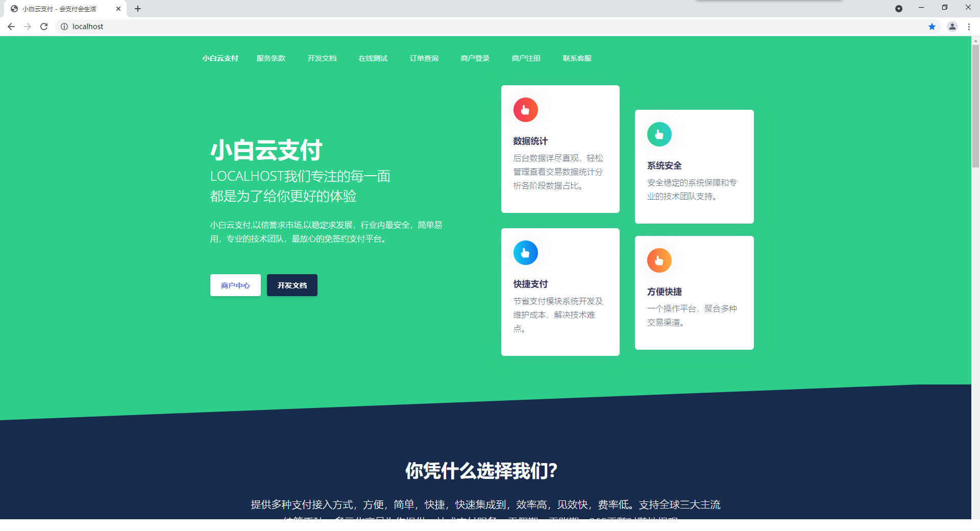Open a new browser tab

click(x=138, y=9)
